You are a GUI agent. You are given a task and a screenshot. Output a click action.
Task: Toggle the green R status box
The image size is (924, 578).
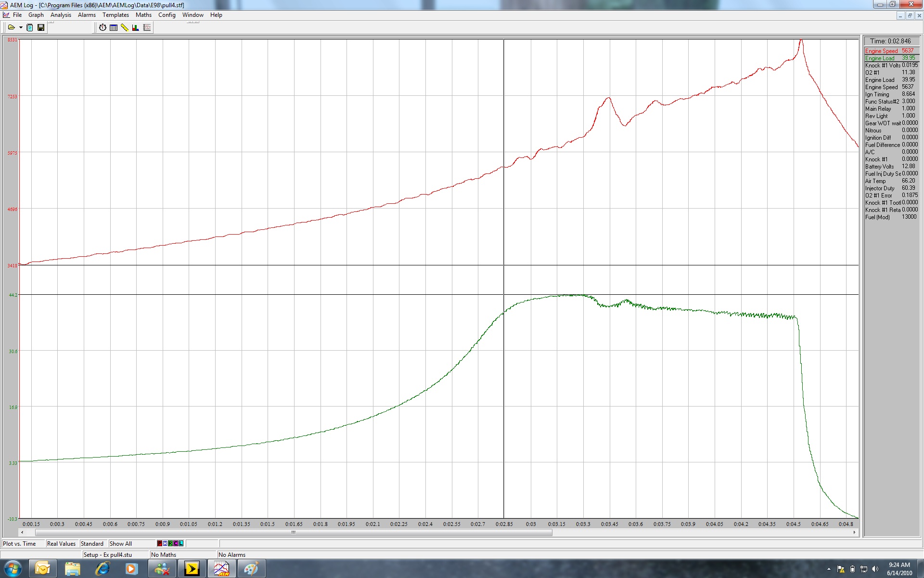170,543
